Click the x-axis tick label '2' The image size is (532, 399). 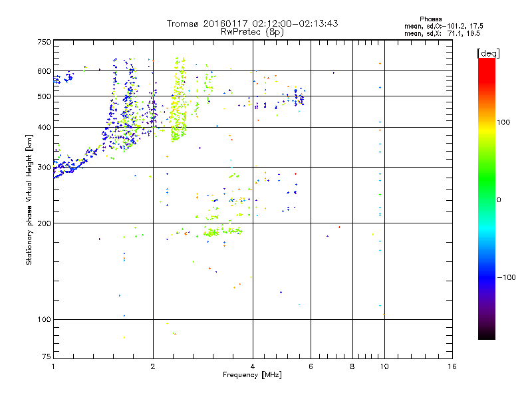(x=153, y=366)
